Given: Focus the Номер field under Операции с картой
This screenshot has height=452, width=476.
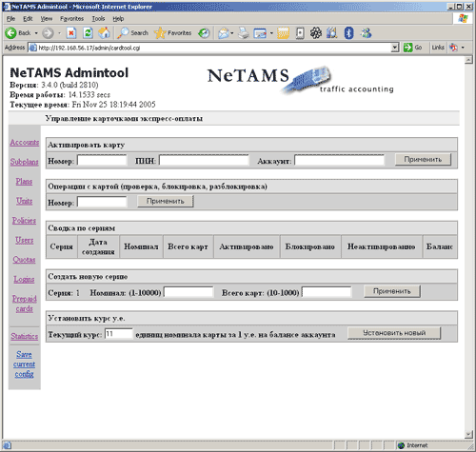Looking at the screenshot, I should 102,202.
